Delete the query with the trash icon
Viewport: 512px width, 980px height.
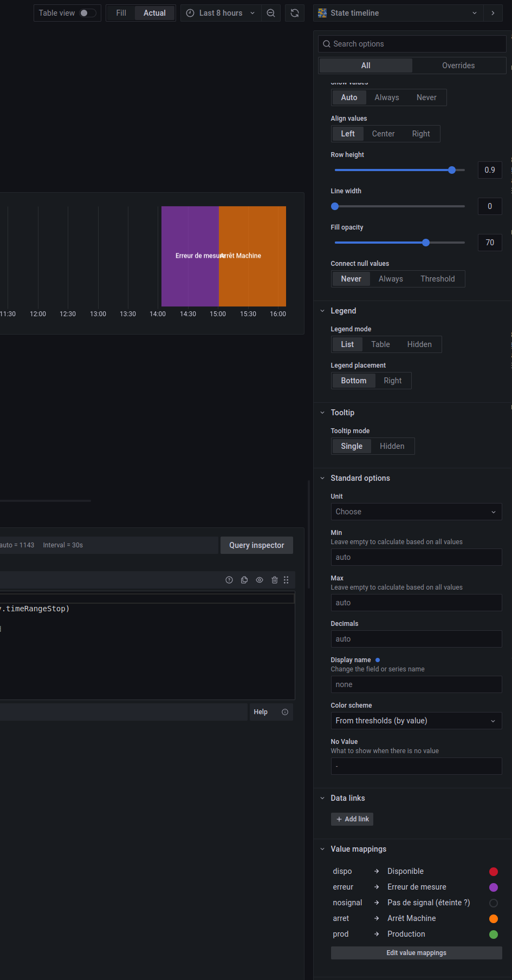coord(275,580)
